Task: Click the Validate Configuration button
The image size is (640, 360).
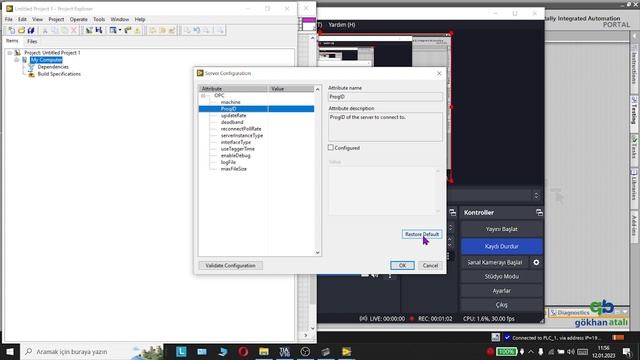Action: click(x=231, y=265)
